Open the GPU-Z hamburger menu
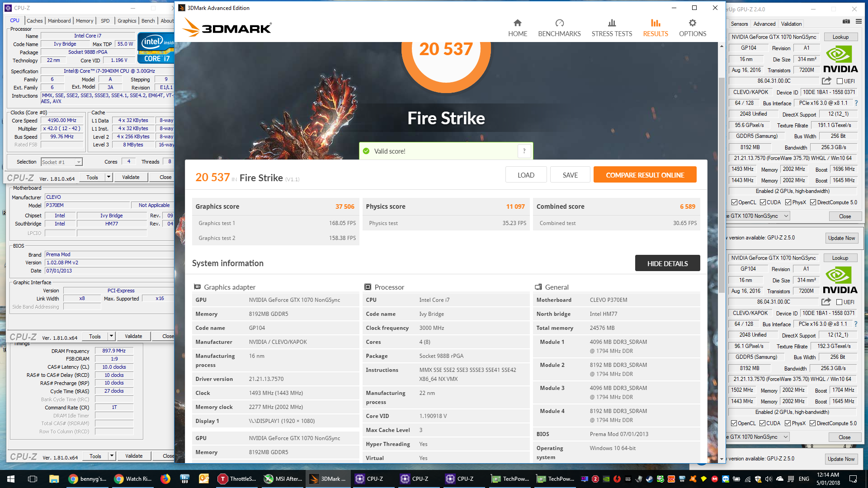Screen dimensions: 868x488 point(859,21)
